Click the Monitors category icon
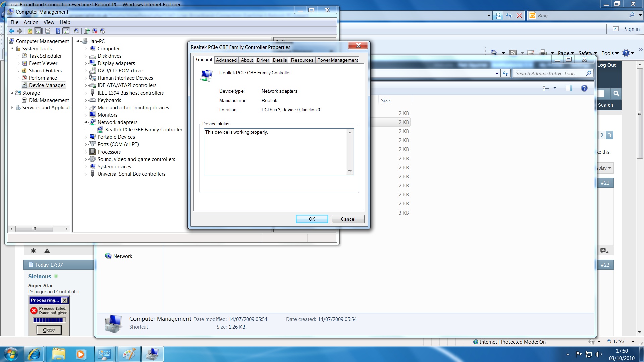Image resolution: width=644 pixels, height=362 pixels. tap(93, 115)
